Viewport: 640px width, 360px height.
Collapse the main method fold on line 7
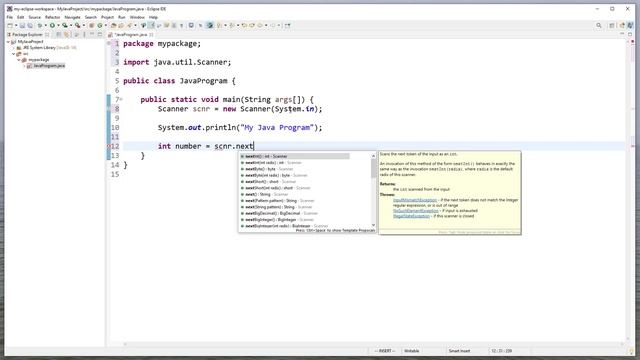pos(121,99)
